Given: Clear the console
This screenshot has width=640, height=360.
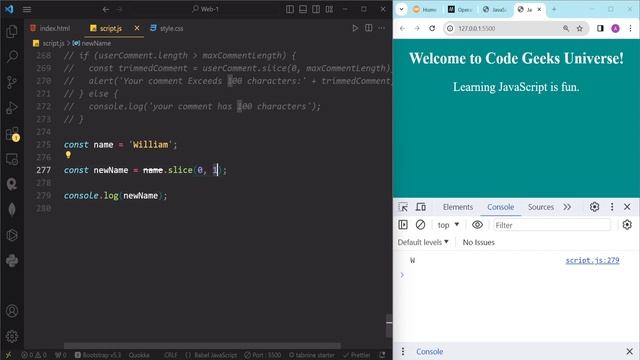Looking at the screenshot, I should (x=420, y=224).
